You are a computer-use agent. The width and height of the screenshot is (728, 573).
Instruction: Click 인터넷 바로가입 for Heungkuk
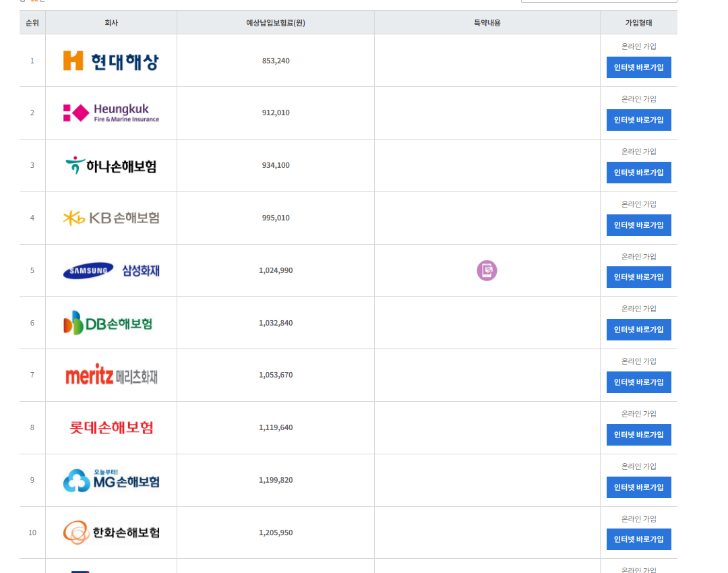tap(638, 120)
